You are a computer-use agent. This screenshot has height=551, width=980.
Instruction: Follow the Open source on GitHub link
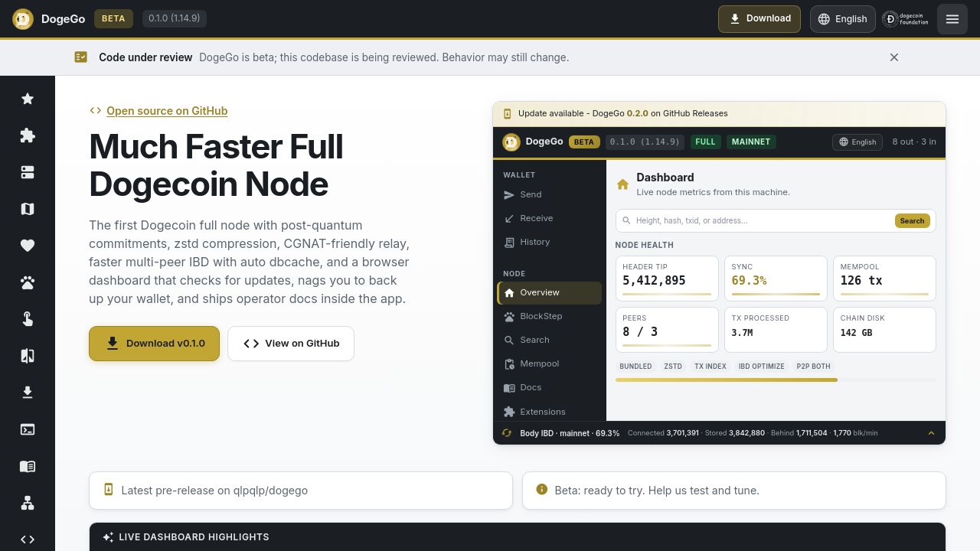(x=167, y=111)
